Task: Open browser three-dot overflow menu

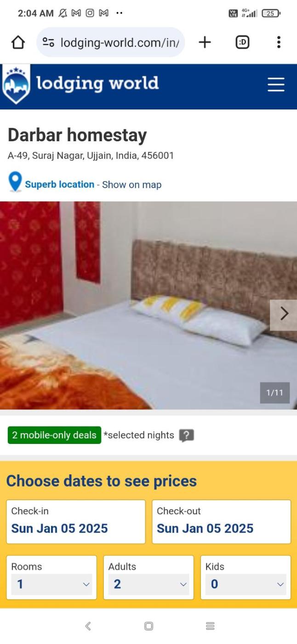Action: pyautogui.click(x=279, y=42)
